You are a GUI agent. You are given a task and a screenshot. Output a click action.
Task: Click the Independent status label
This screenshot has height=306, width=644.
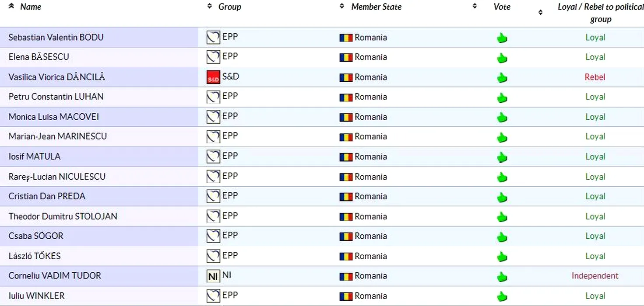click(x=595, y=276)
